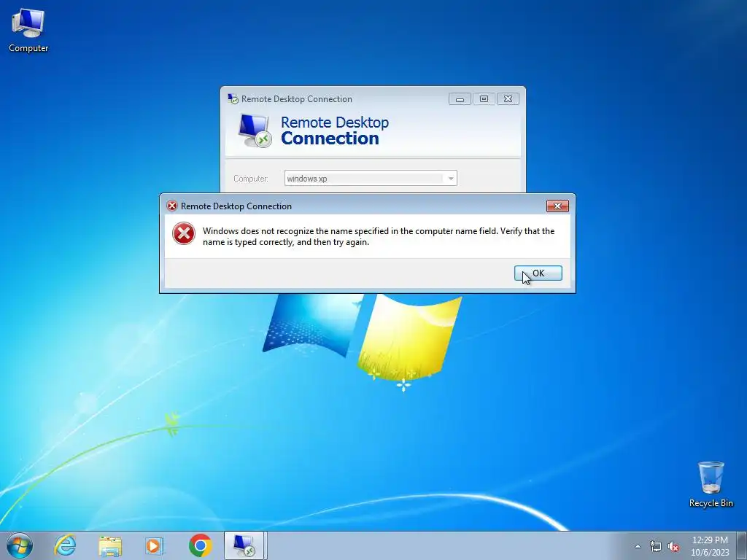The width and height of the screenshot is (747, 560).
Task: Open the Computer desktop icon
Action: [28, 30]
